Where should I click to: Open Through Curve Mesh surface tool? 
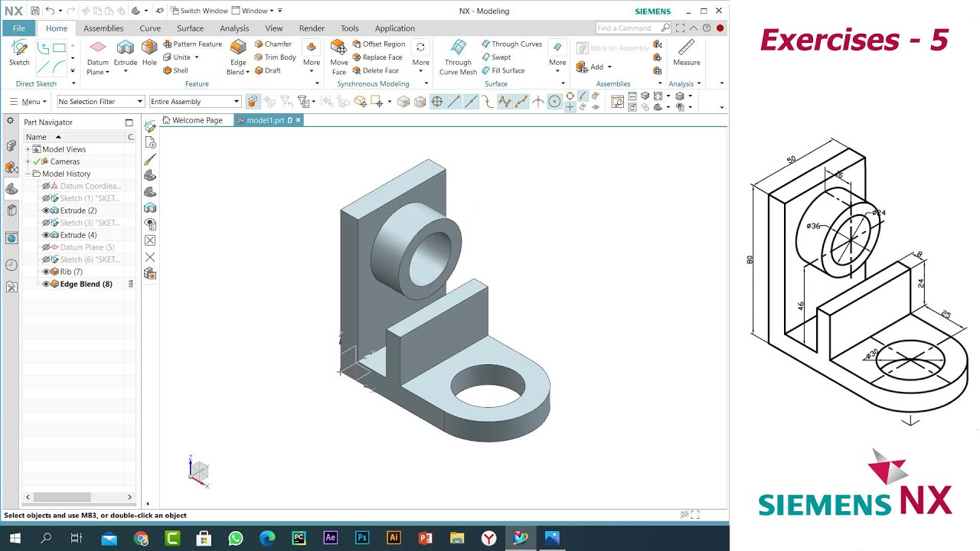(458, 57)
